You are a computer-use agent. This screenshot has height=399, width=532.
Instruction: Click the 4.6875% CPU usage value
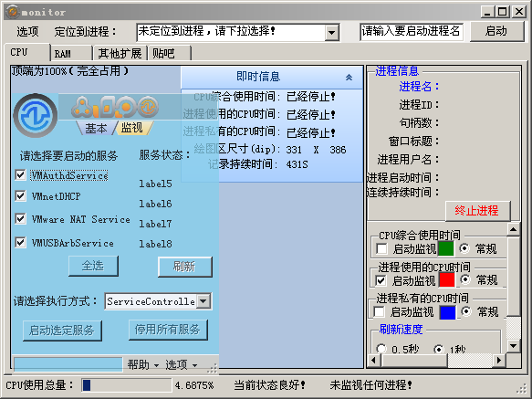click(x=194, y=385)
